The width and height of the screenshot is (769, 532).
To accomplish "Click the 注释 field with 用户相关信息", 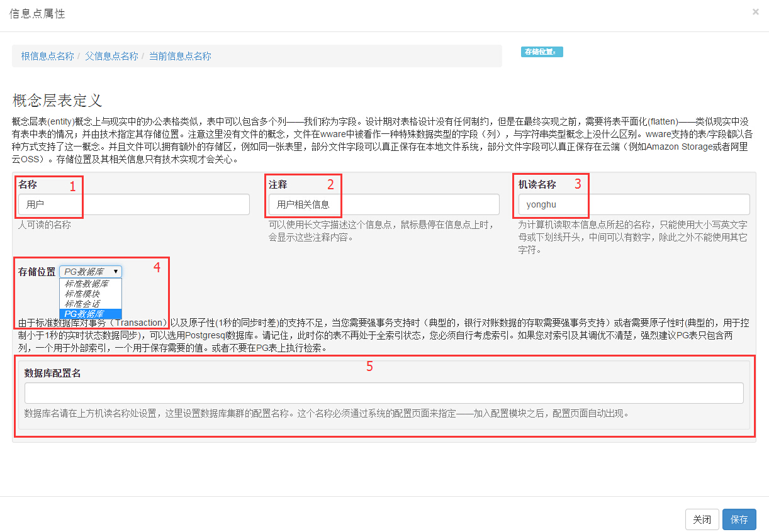I will point(384,204).
